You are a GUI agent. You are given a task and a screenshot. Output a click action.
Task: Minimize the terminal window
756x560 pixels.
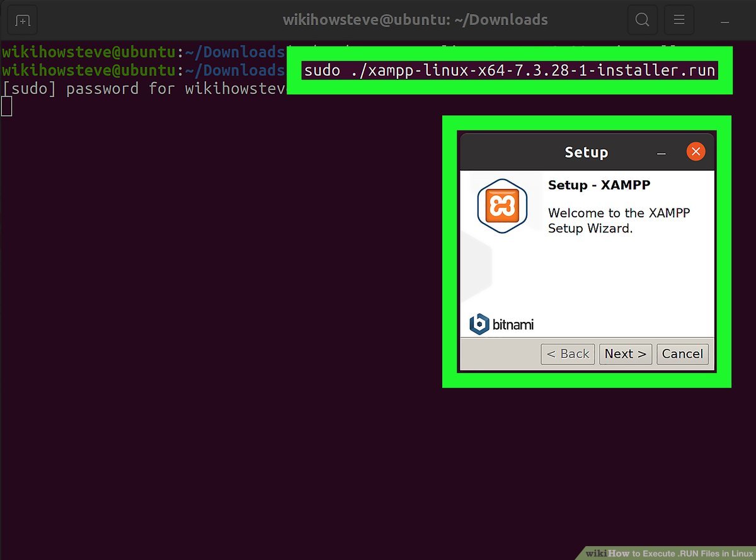pos(725,21)
